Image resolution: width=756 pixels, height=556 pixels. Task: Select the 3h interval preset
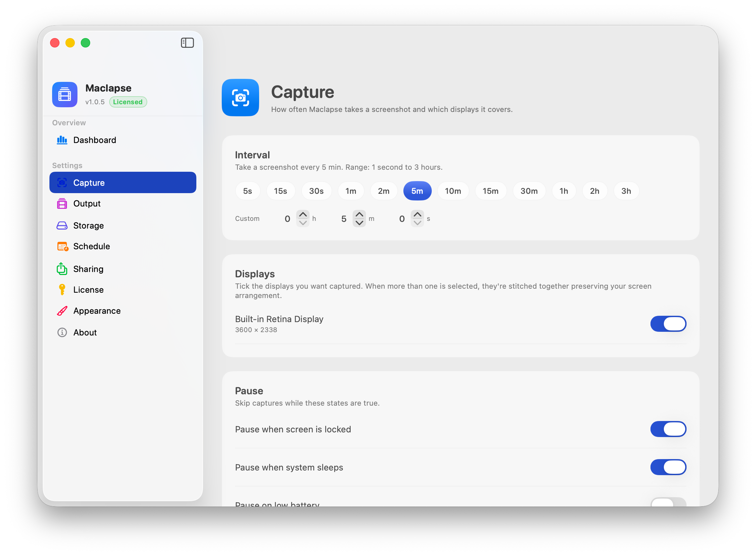point(626,191)
